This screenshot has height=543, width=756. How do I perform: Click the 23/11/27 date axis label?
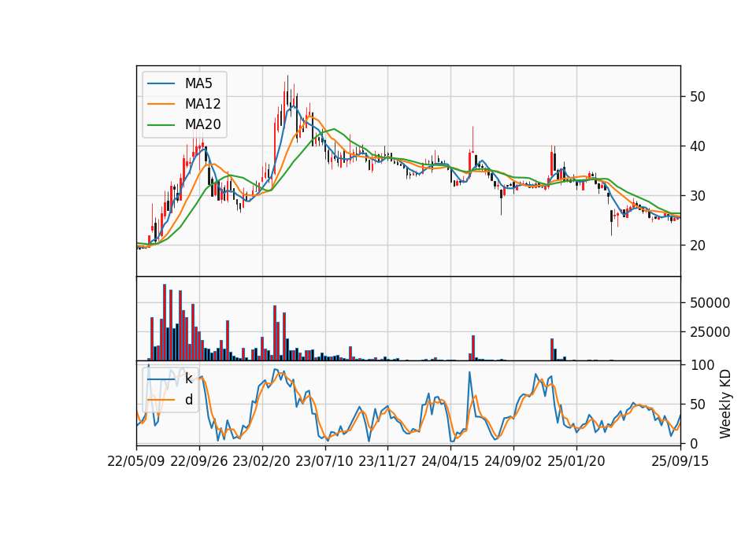pyautogui.click(x=387, y=461)
